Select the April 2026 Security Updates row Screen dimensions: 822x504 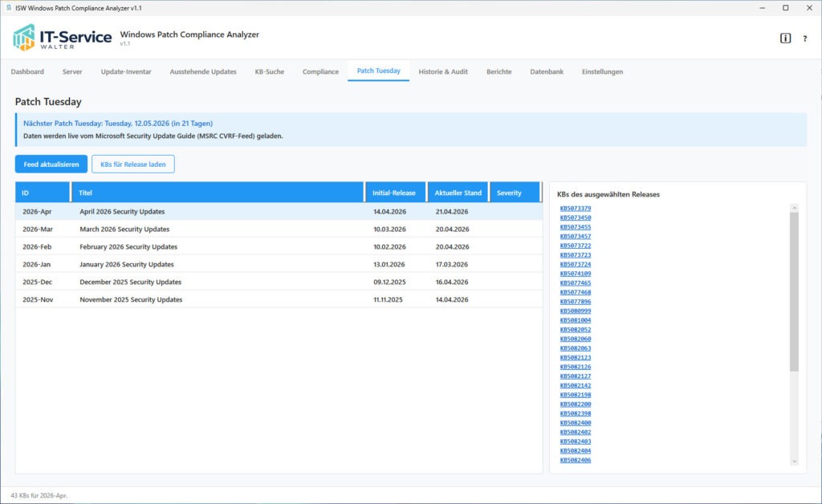pos(241,210)
